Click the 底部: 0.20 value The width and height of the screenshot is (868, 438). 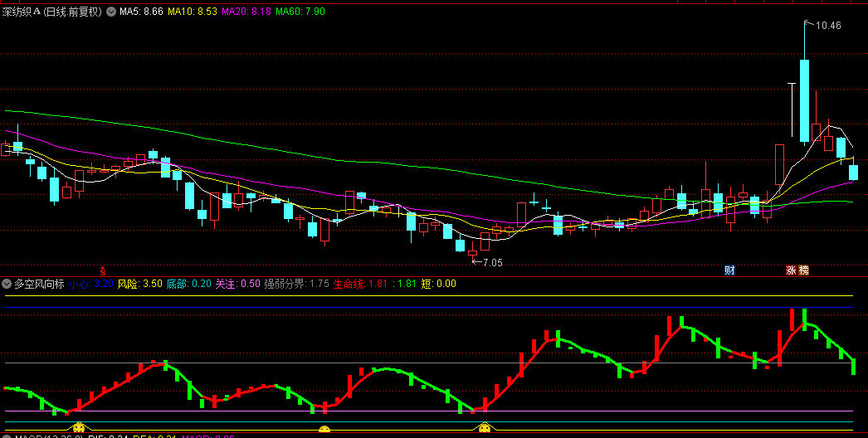(189, 284)
